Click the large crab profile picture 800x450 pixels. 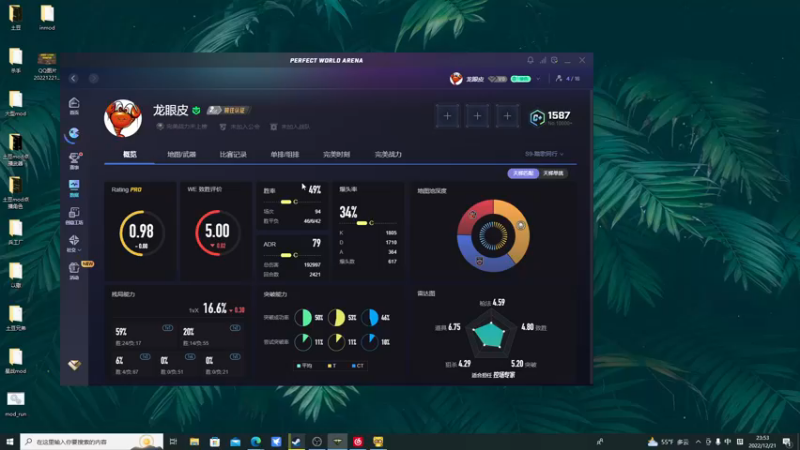pos(123,118)
